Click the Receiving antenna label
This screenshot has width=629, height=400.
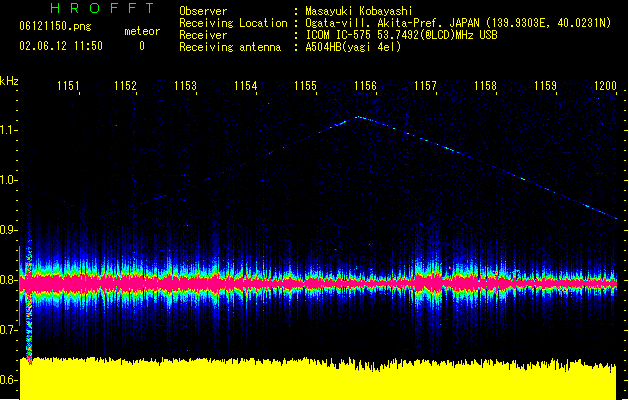coord(230,47)
